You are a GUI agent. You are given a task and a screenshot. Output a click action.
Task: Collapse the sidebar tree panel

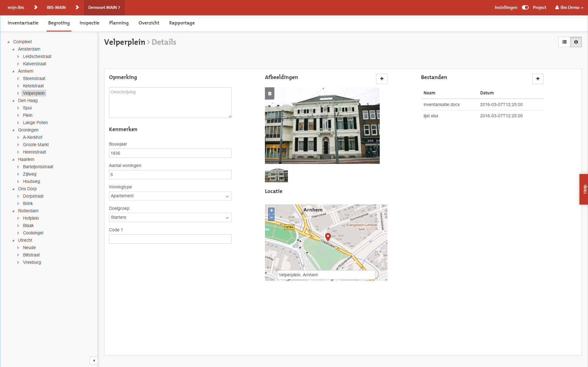point(94,361)
